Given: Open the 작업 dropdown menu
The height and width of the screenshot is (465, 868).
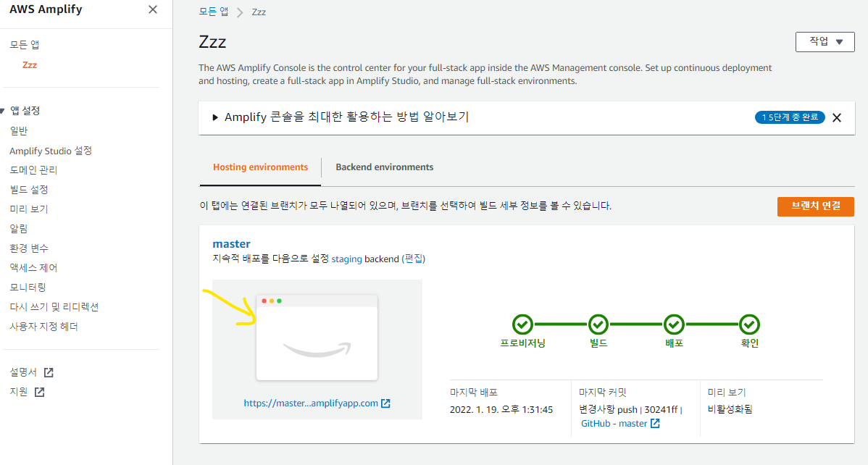Looking at the screenshot, I should point(825,41).
